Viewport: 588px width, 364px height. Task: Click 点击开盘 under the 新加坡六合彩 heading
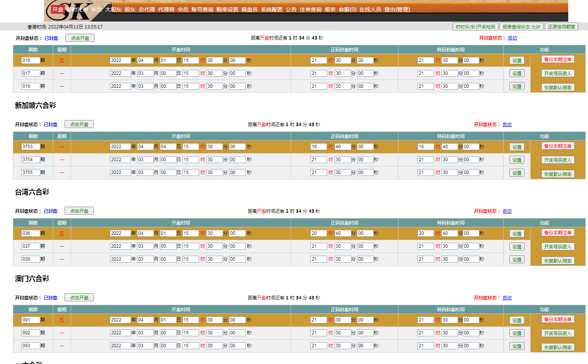tap(79, 124)
